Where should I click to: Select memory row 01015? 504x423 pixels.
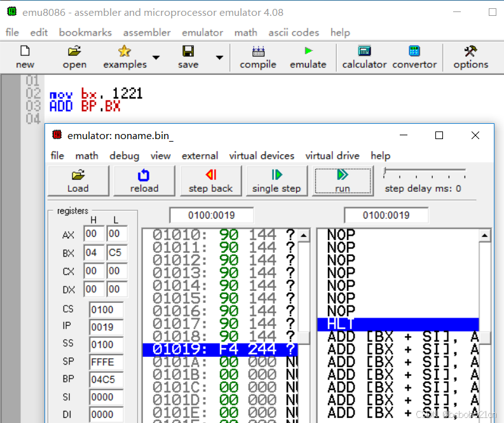221,298
